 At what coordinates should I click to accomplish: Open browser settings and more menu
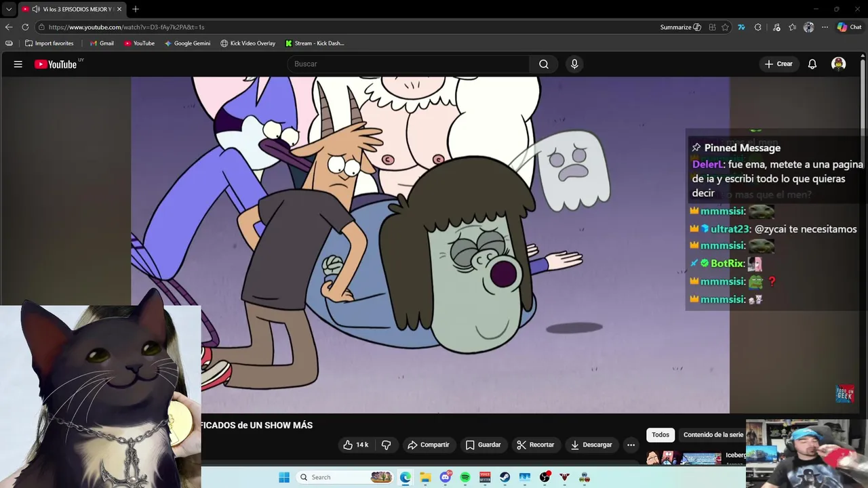click(x=825, y=27)
